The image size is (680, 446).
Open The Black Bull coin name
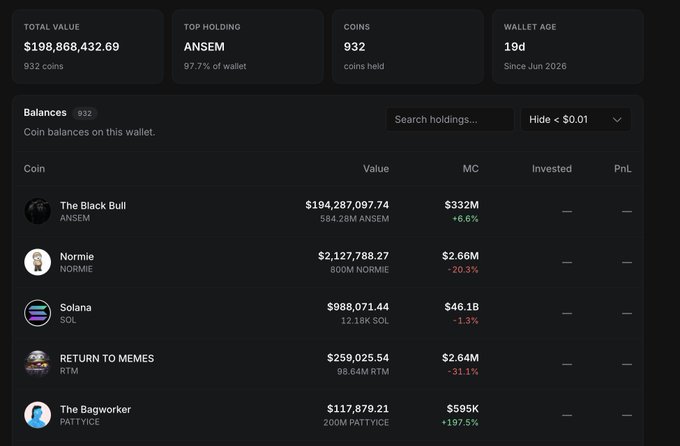[93, 206]
